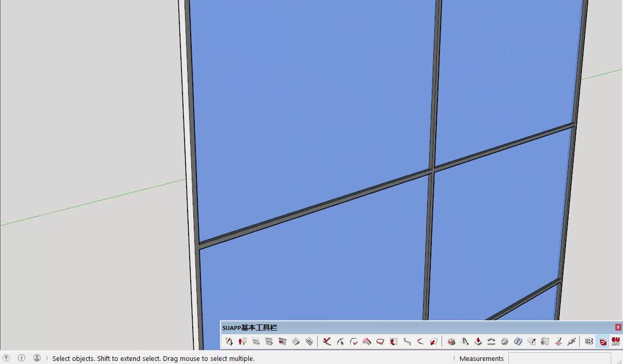Image resolution: width=623 pixels, height=364 pixels.
Task: Select the red cube SUAPP icon
Action: click(x=451, y=341)
